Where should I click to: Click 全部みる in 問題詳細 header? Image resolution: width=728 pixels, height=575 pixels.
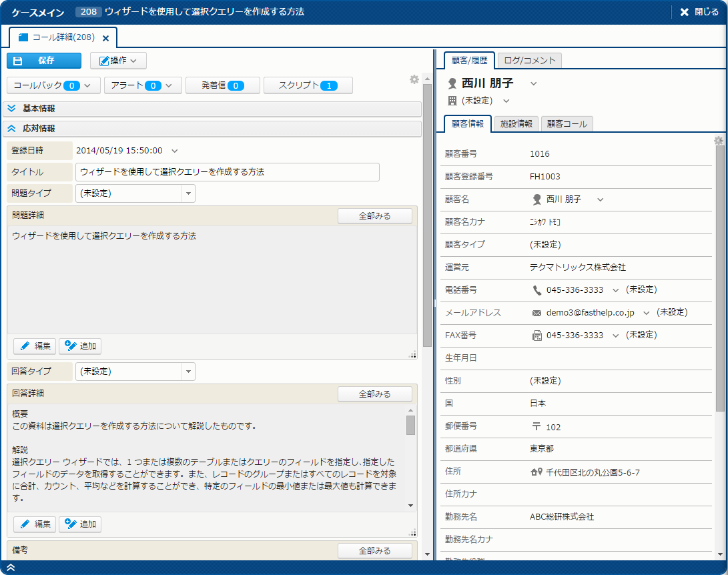374,216
